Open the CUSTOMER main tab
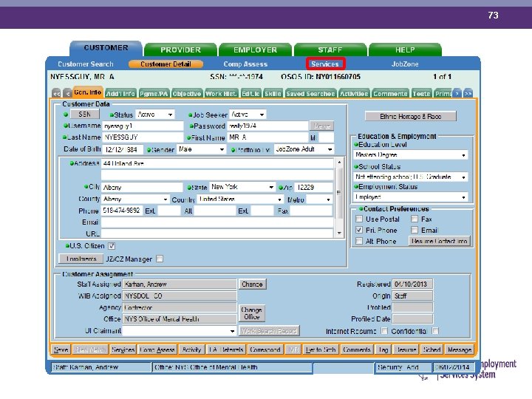This screenshot has width=532, height=399. (106, 48)
